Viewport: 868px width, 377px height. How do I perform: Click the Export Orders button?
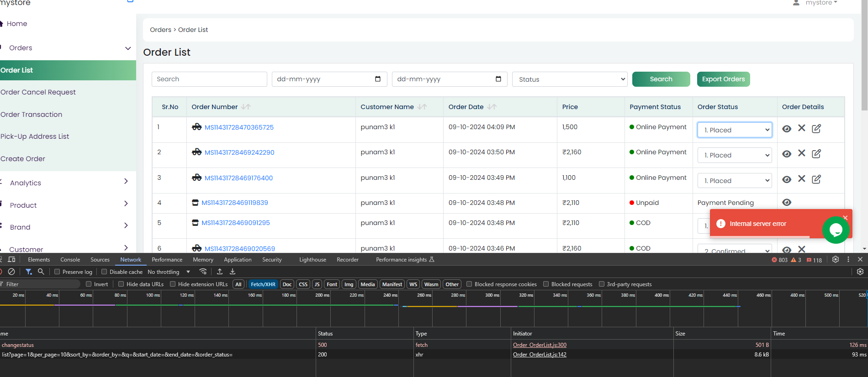[x=723, y=79]
